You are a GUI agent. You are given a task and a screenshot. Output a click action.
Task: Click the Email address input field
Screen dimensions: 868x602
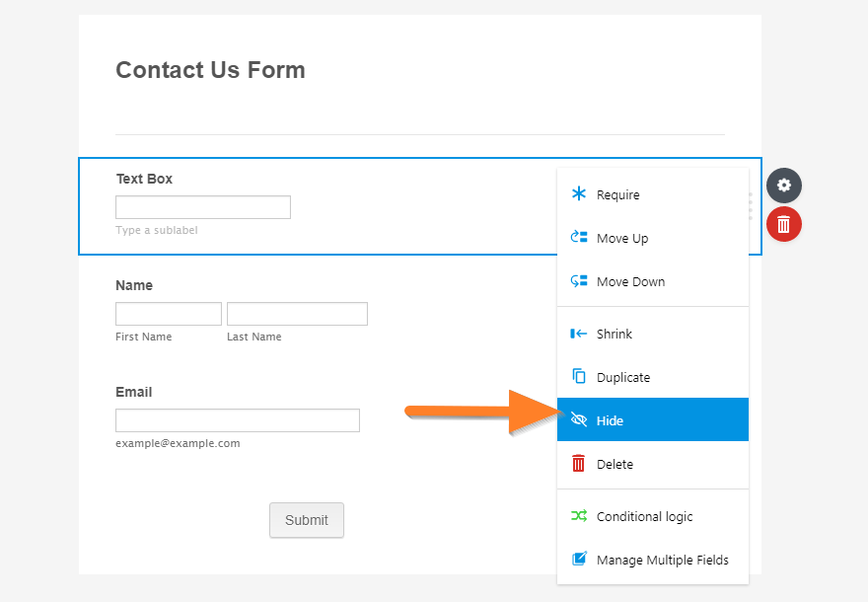pyautogui.click(x=238, y=420)
